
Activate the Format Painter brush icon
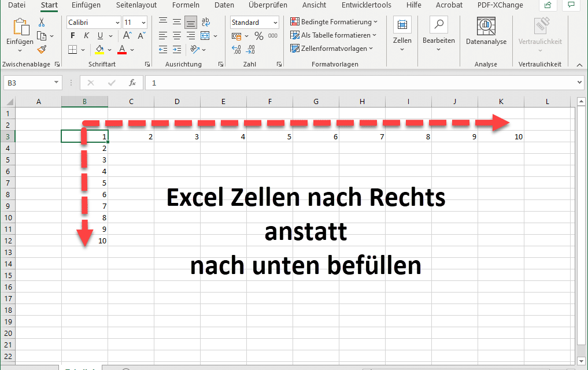tap(42, 50)
